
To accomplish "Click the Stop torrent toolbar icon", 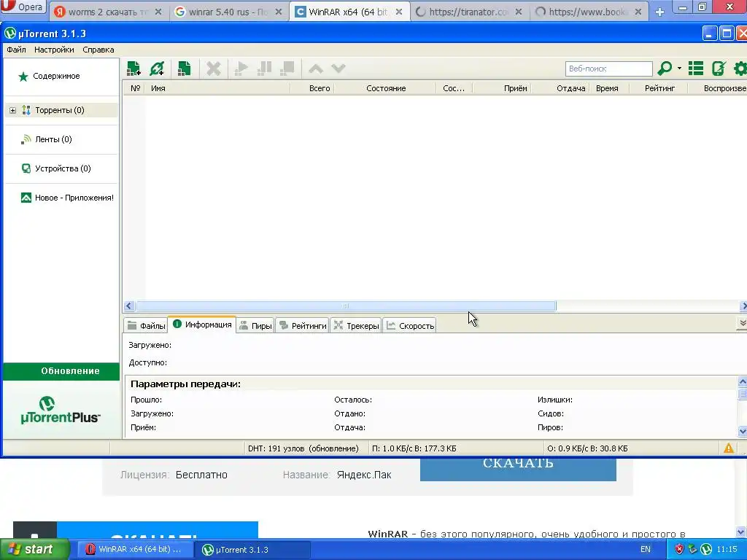I will [x=287, y=69].
